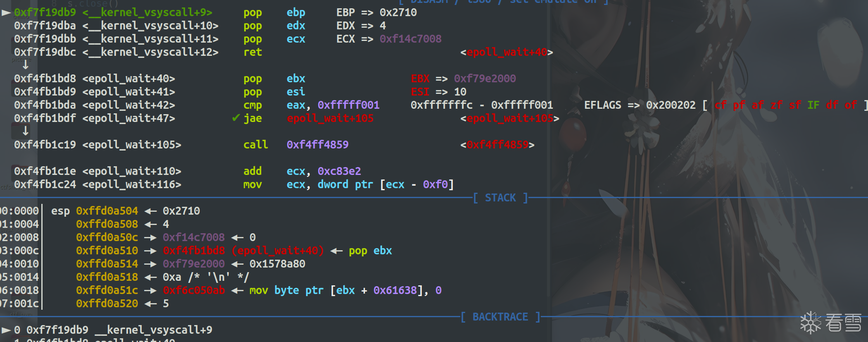
Task: Click the ret instruction mnemonic
Action: point(252,52)
